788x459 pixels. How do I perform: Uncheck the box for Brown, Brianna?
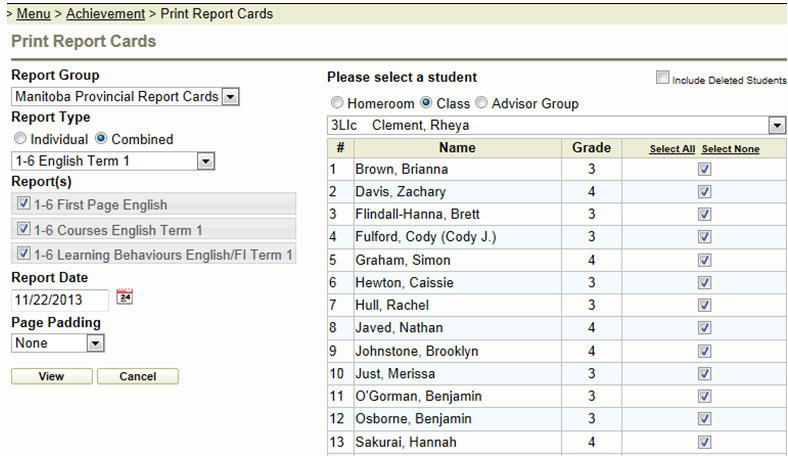click(x=704, y=169)
